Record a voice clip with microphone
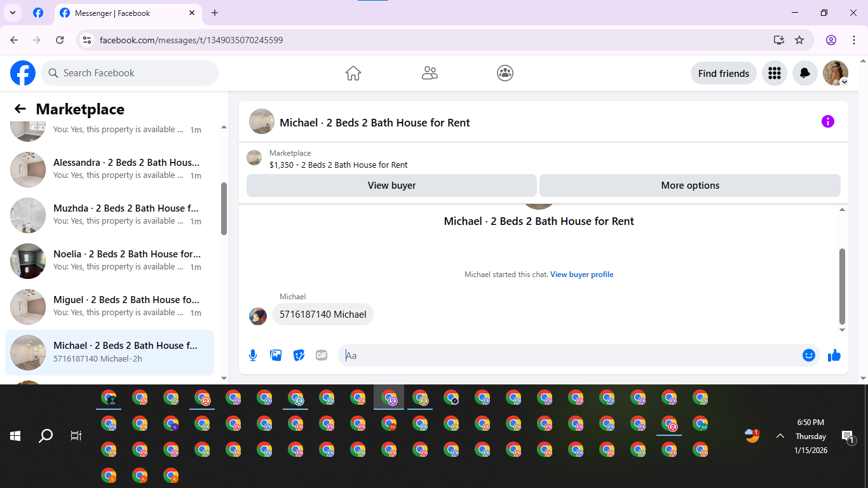868x488 pixels. (253, 355)
